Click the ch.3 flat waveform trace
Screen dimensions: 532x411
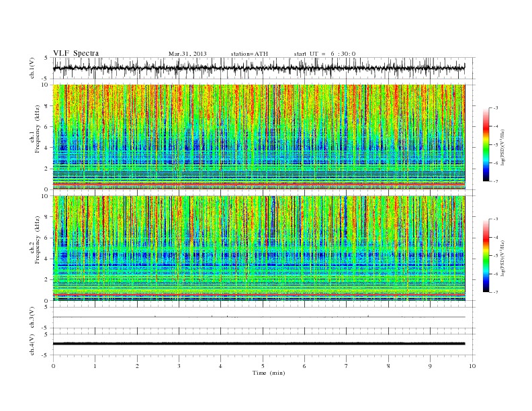click(x=259, y=317)
